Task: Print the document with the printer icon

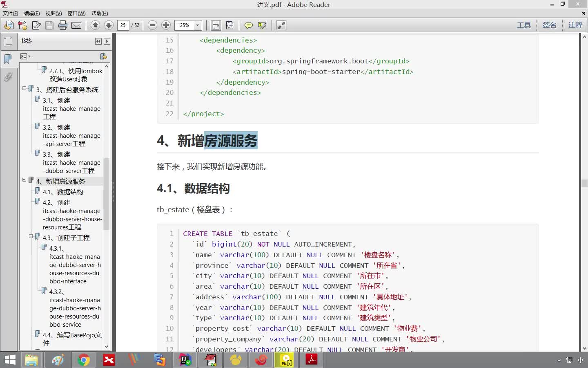Action: coord(63,25)
